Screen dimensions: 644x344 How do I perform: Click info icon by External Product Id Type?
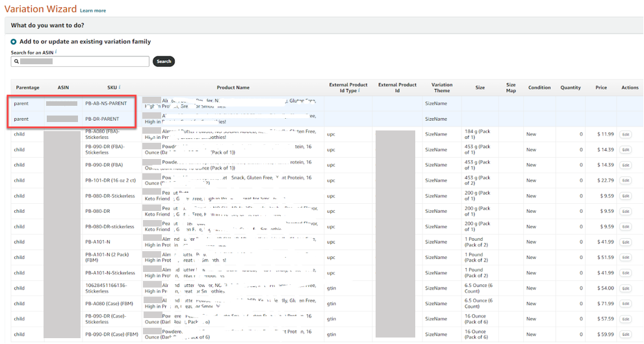coord(359,90)
